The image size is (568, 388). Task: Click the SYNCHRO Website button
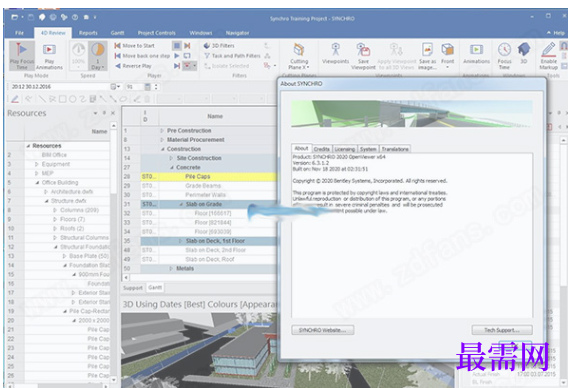coord(322,330)
